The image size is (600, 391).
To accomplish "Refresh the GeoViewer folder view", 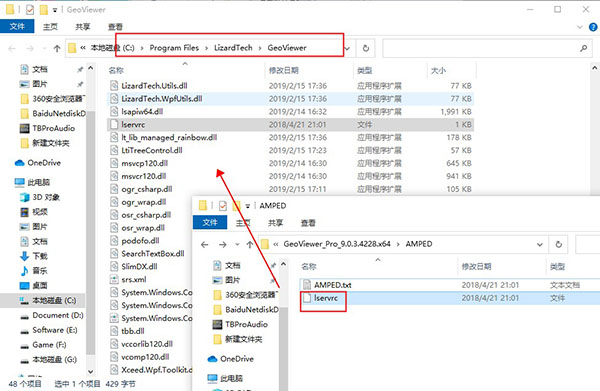I will point(366,48).
